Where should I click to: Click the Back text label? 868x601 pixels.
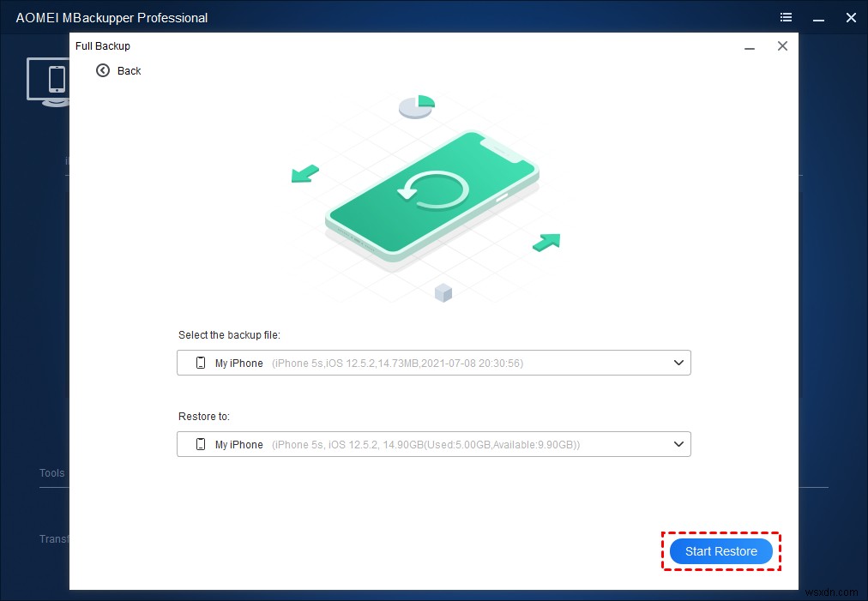coord(129,71)
